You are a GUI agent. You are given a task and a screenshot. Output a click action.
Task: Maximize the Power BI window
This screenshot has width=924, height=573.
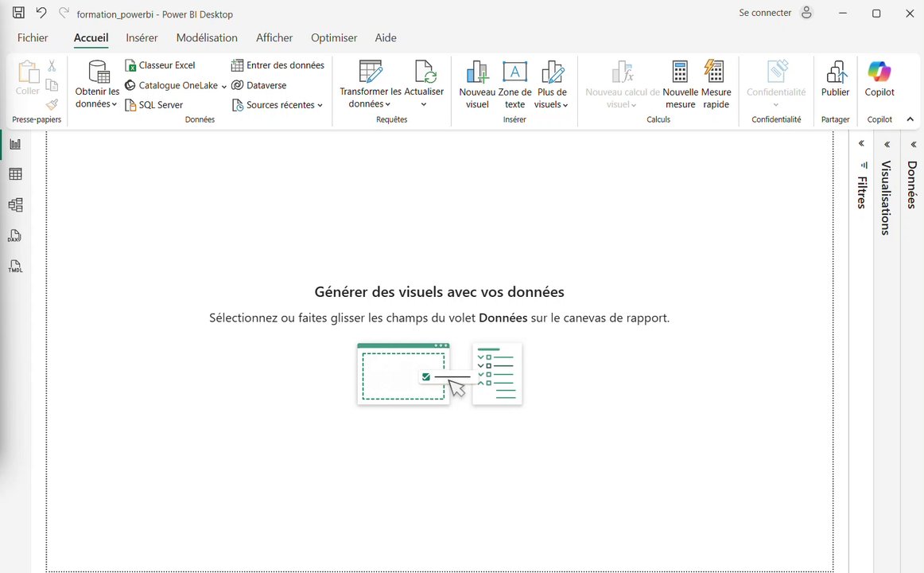pyautogui.click(x=876, y=13)
